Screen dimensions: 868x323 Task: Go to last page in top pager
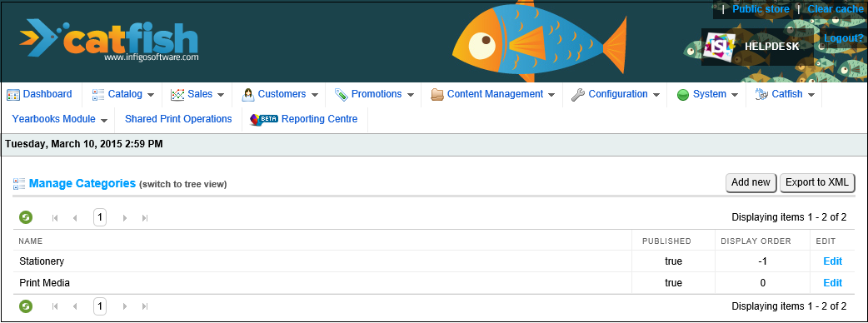pos(145,218)
